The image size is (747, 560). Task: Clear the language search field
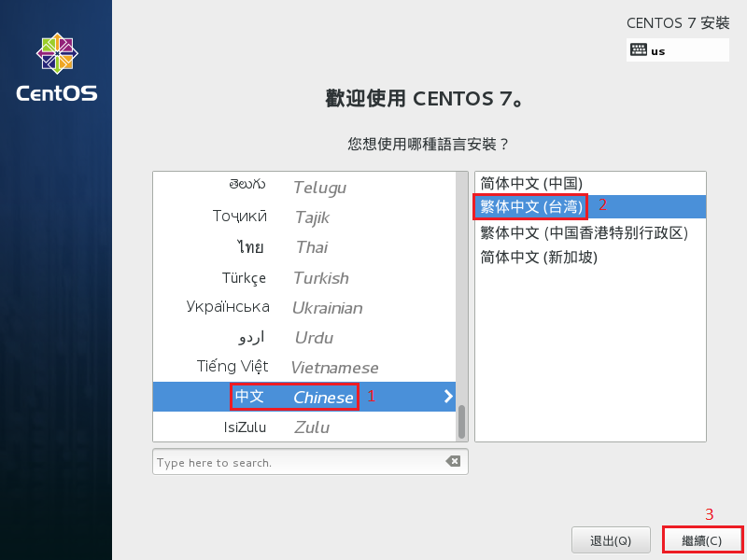[453, 461]
